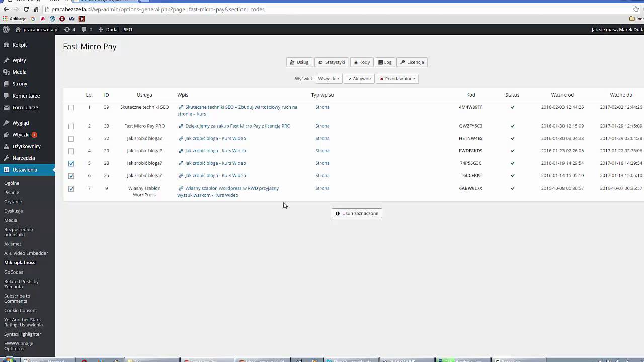Open A.R. Video Embedder settings
The width and height of the screenshot is (644, 362).
point(26,253)
